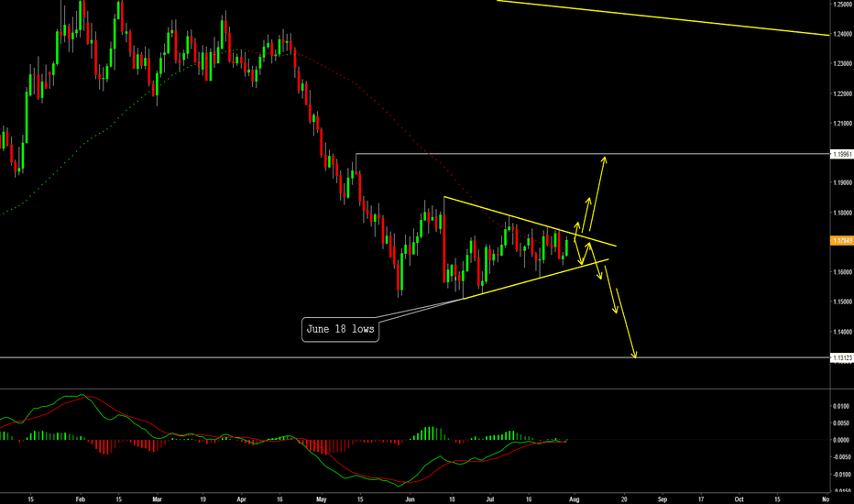854x504 pixels.
Task: Click the 1.14000 price axis label
Action: (x=842, y=332)
